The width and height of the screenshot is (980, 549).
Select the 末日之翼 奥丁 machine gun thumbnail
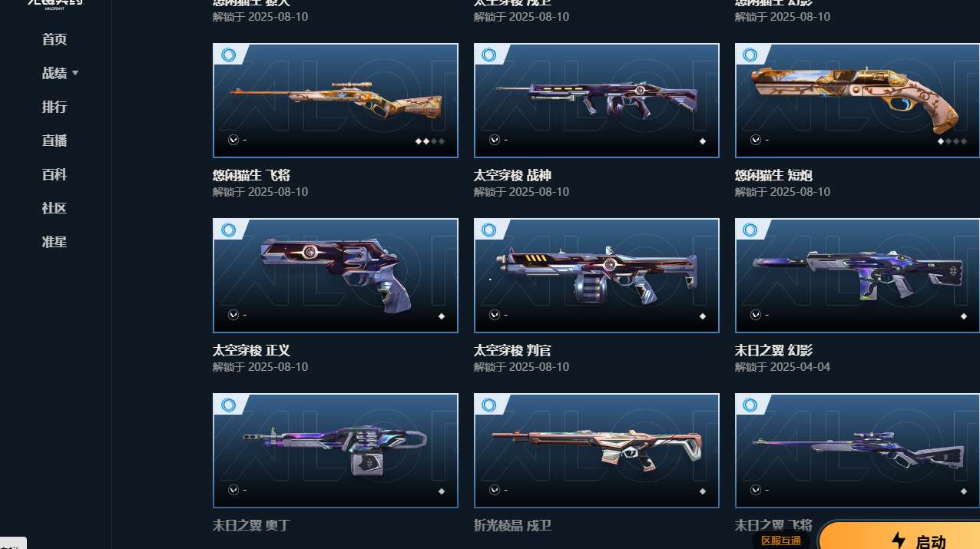click(x=336, y=451)
